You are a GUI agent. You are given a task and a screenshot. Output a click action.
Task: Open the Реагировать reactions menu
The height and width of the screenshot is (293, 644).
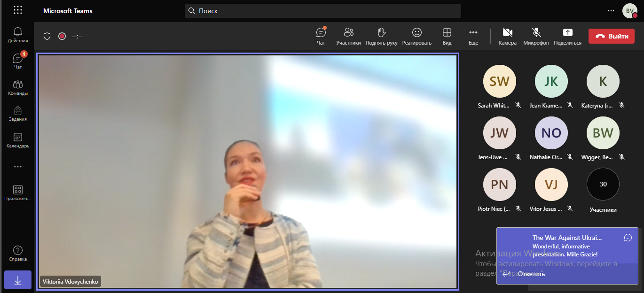416,36
